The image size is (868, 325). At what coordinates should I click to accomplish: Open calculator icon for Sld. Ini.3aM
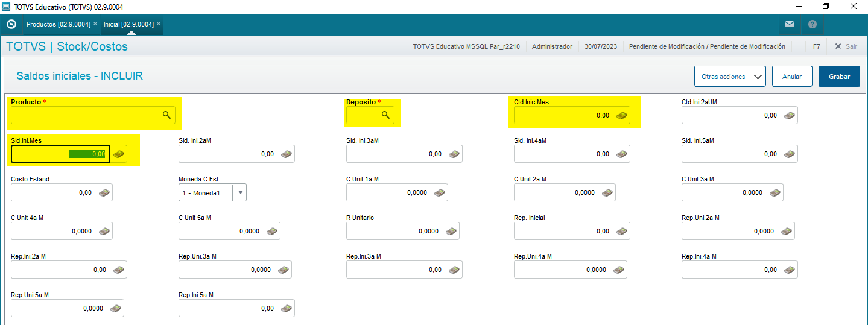(454, 154)
